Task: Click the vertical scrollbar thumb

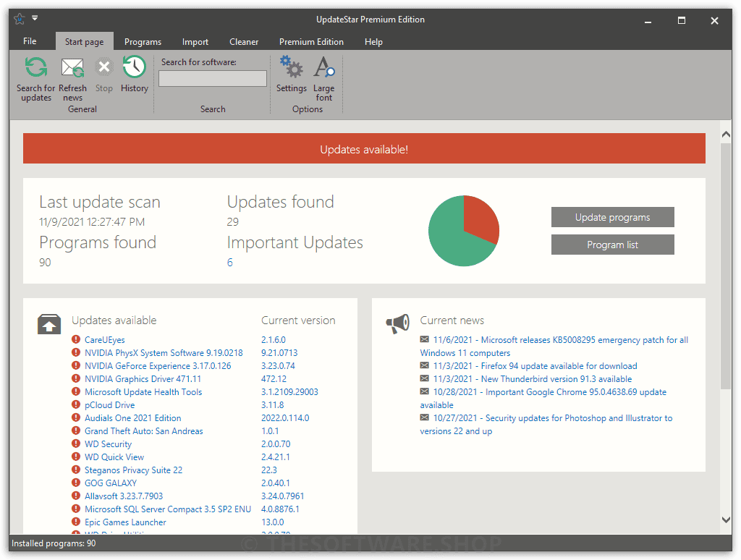Action: tap(726, 266)
